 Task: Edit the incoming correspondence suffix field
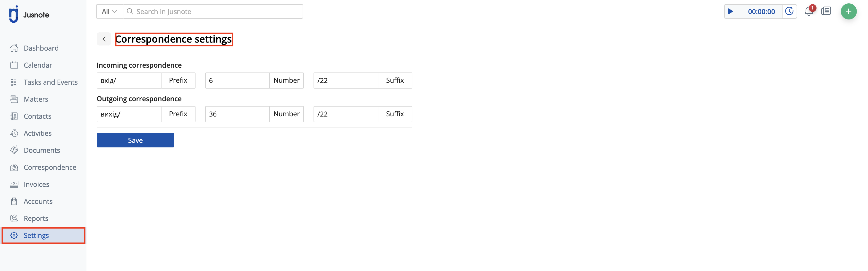[346, 80]
